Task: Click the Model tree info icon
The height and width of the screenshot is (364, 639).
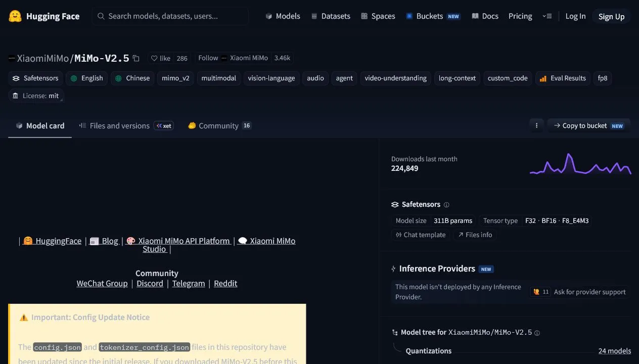Action: pyautogui.click(x=537, y=333)
